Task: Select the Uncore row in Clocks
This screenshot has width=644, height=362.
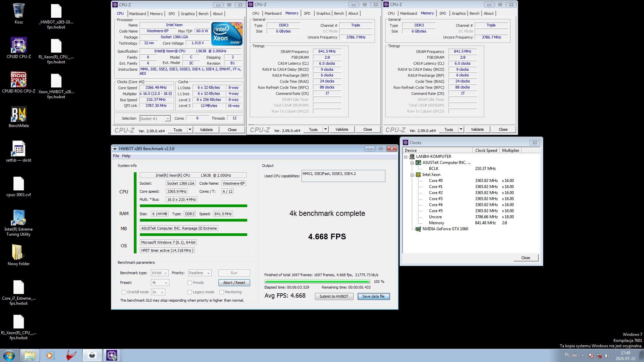Action: point(471,217)
